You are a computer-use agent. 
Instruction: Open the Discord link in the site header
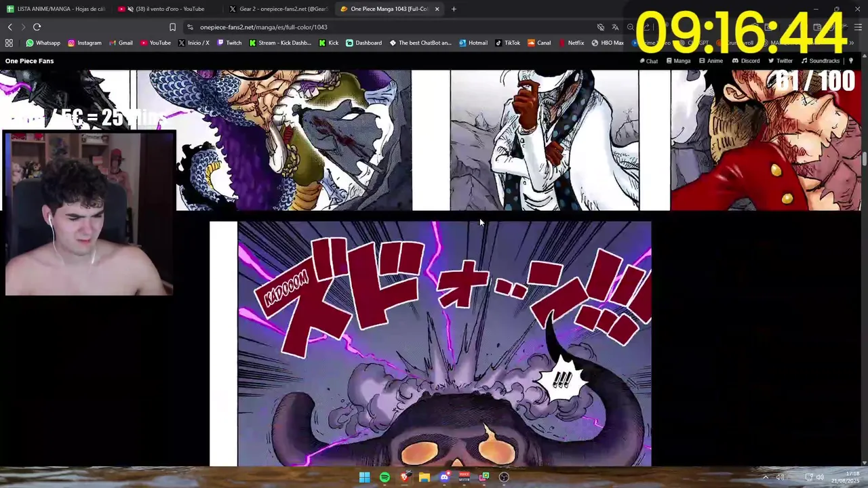(746, 61)
